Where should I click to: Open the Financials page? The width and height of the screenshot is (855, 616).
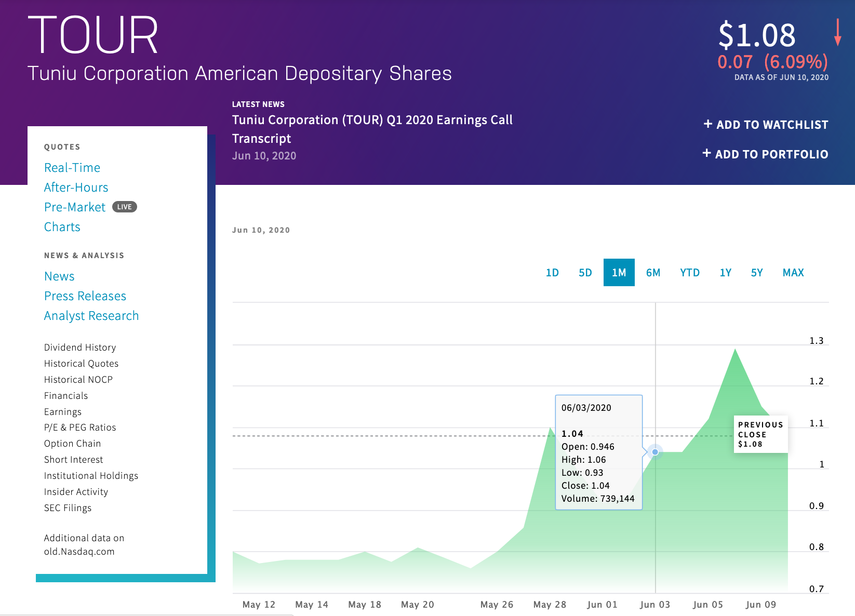tap(66, 396)
